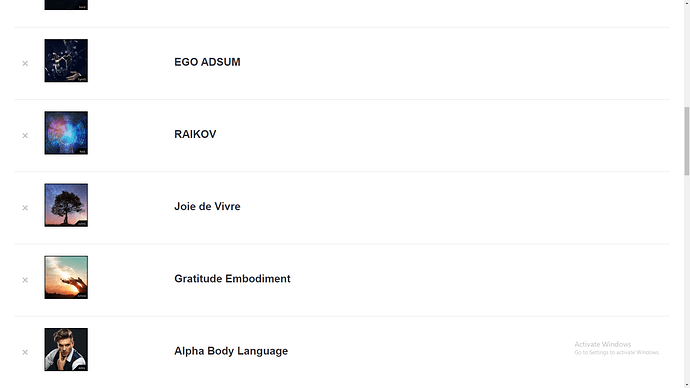This screenshot has height=388, width=690.
Task: Open Alpha Body Language man thumbnail
Action: pyautogui.click(x=66, y=349)
